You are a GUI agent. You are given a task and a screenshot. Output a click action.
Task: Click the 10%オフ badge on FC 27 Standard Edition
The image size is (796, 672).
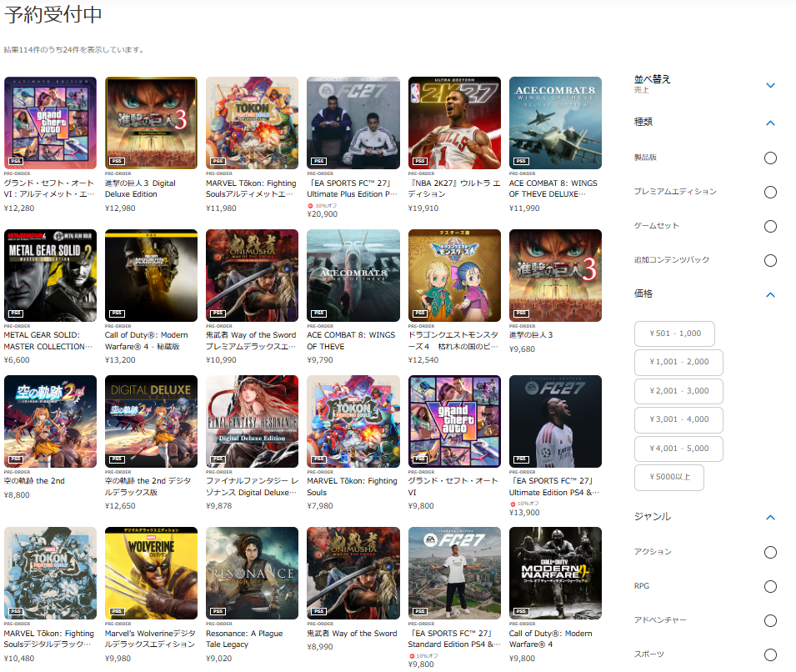pyautogui.click(x=423, y=656)
